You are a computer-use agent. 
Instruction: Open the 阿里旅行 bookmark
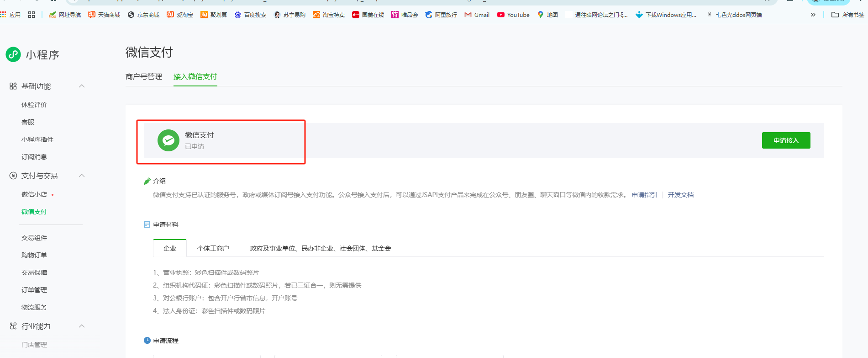point(441,15)
